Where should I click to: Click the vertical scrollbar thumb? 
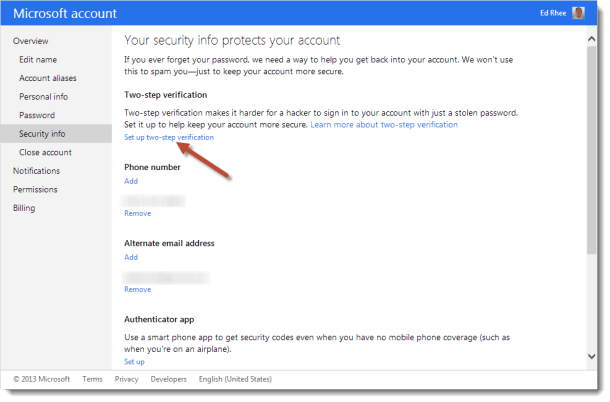click(591, 150)
